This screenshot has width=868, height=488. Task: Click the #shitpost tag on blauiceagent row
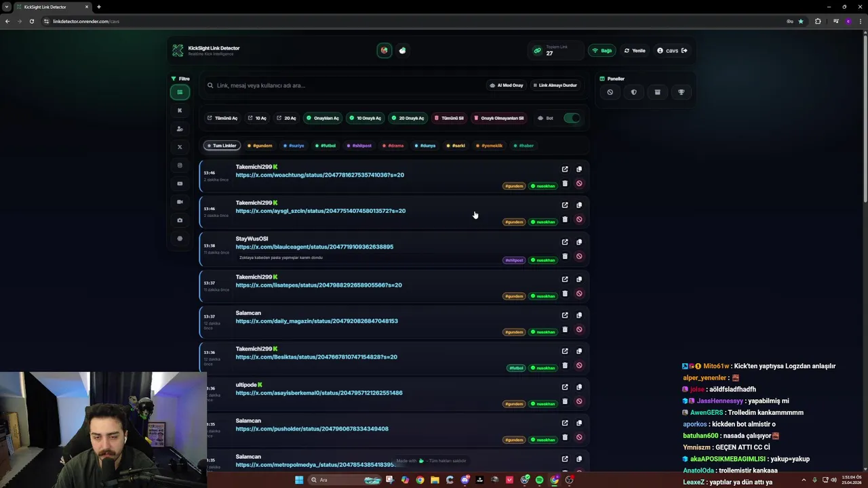click(x=514, y=260)
